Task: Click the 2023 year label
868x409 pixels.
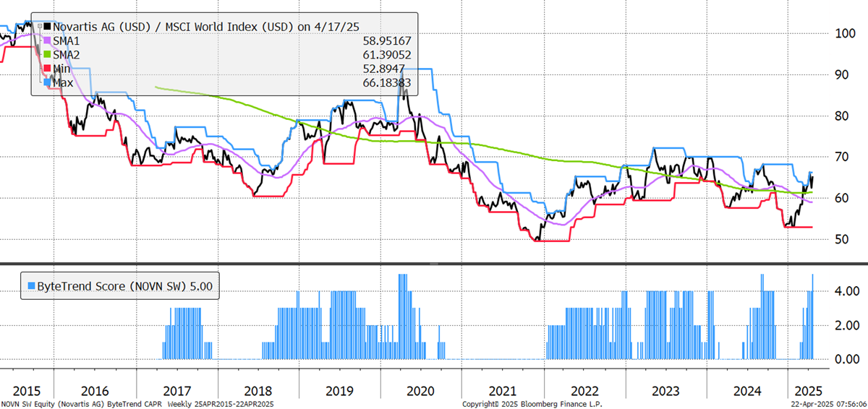Action: pyautogui.click(x=665, y=390)
